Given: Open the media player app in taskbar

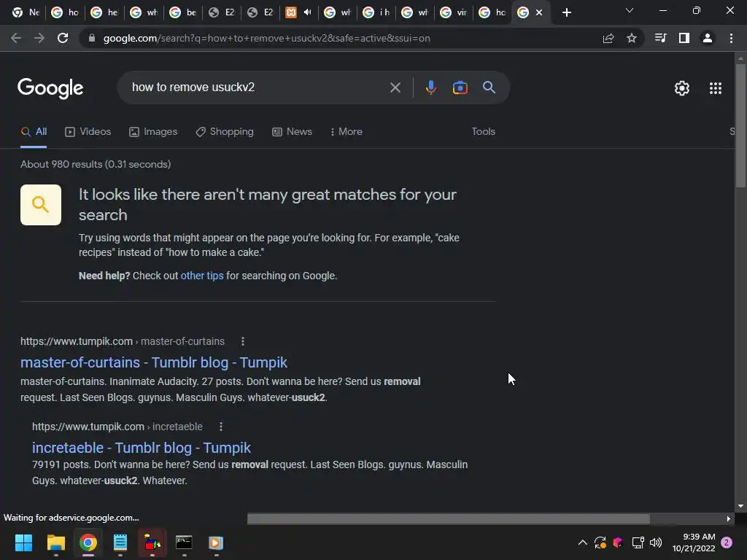Looking at the screenshot, I should tap(216, 542).
